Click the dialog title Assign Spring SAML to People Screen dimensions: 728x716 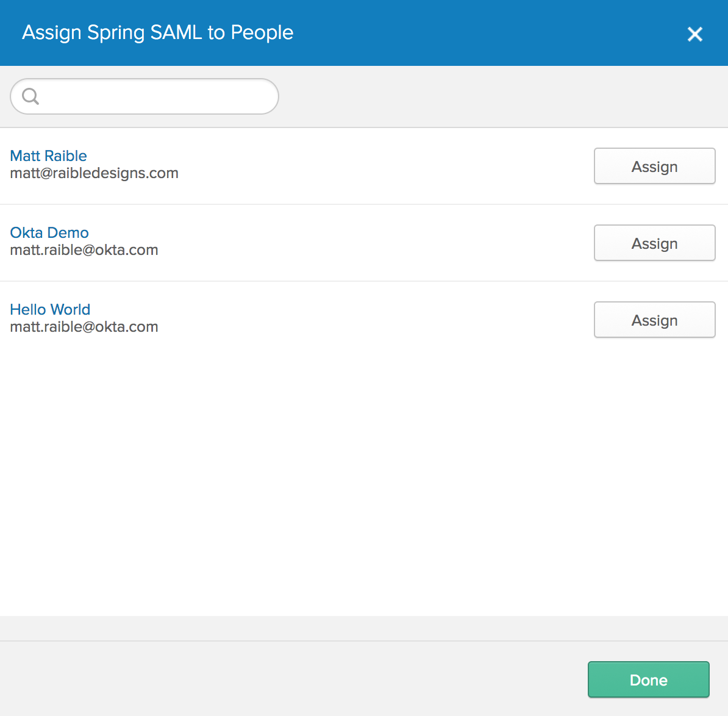click(x=157, y=32)
